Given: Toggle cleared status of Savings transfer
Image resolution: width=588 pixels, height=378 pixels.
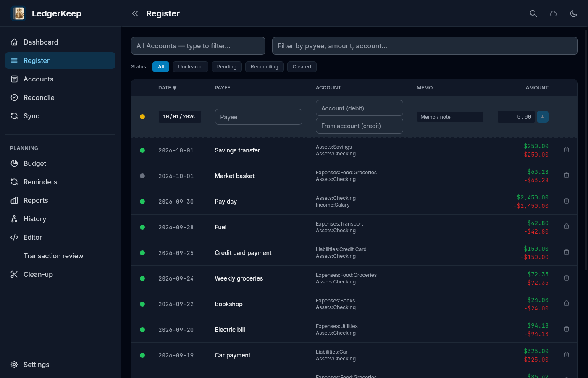Looking at the screenshot, I should (x=142, y=150).
